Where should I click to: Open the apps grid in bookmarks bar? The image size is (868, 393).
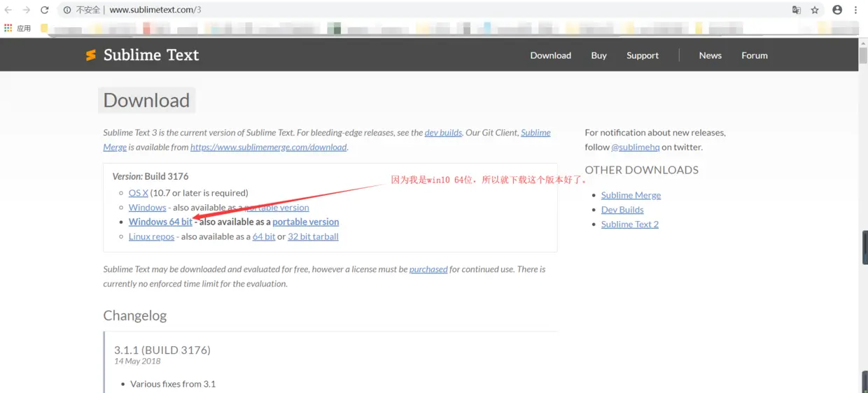pyautogui.click(x=8, y=28)
